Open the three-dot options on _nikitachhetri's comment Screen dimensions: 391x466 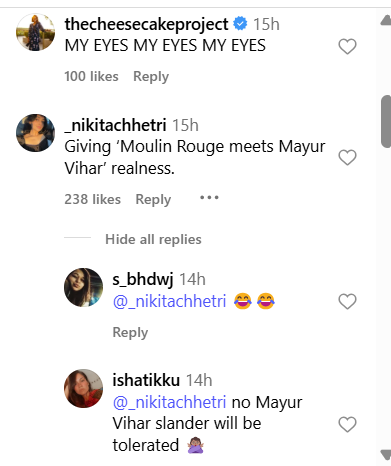pyautogui.click(x=209, y=198)
